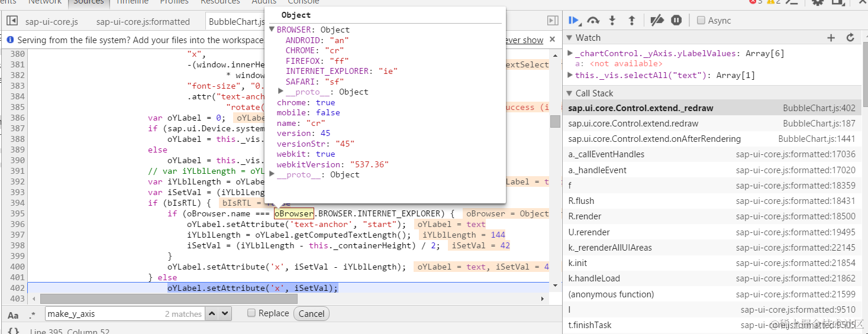868x334 pixels.
Task: Switch to the Sources panel tab
Action: pos(88,2)
